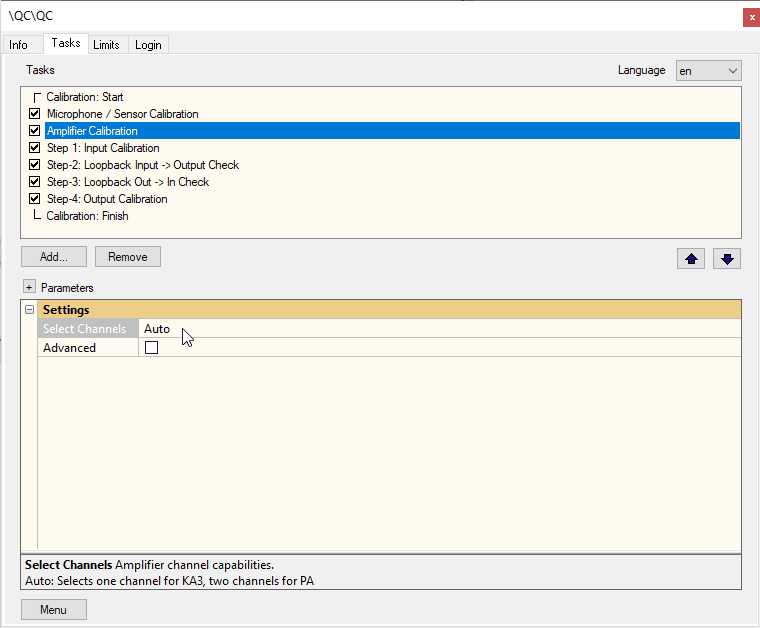760x628 pixels.
Task: Toggle the Amplifier Calibration checkbox
Action: [34, 130]
